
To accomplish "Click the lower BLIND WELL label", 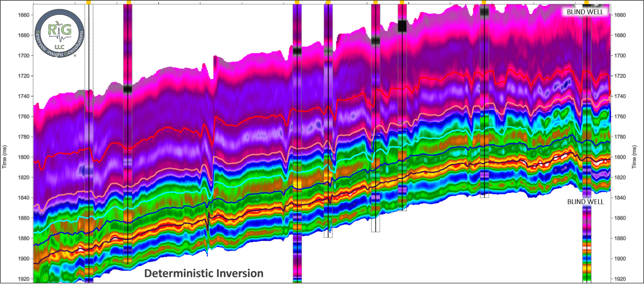I will [585, 202].
